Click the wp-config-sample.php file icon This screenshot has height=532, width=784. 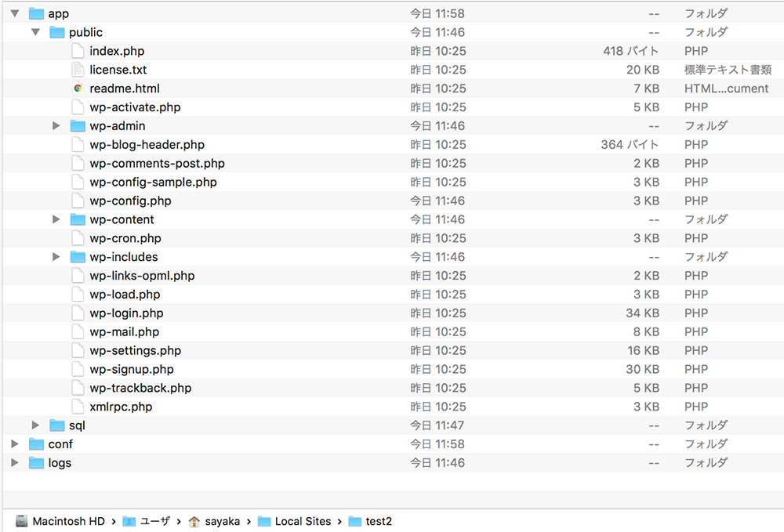point(78,182)
